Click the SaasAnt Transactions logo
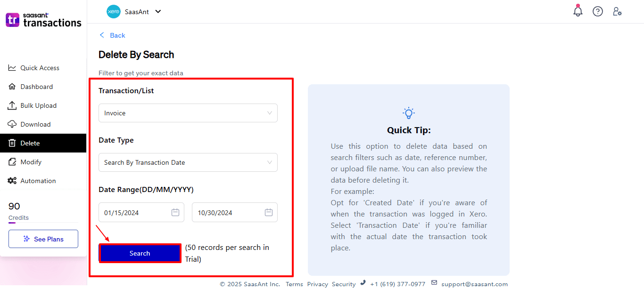The width and height of the screenshot is (644, 289). 43,20
